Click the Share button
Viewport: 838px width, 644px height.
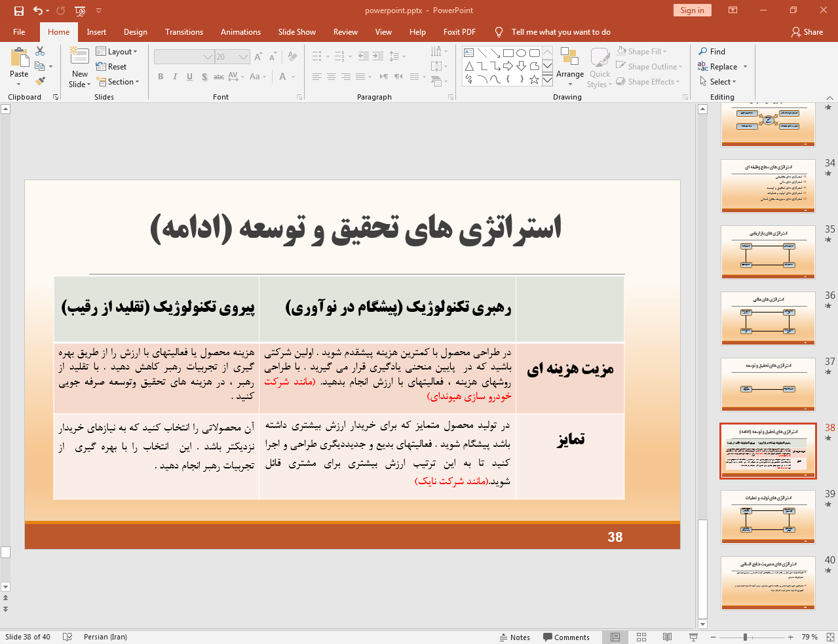click(807, 31)
